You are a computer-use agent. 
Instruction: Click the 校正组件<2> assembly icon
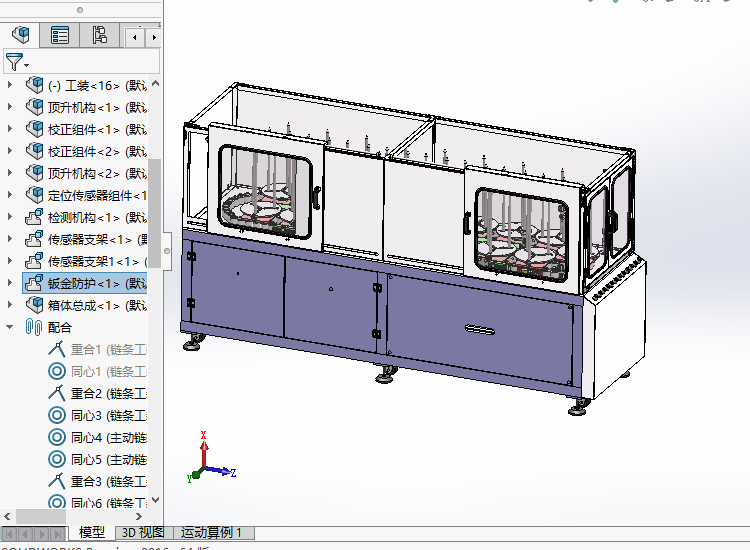34,151
